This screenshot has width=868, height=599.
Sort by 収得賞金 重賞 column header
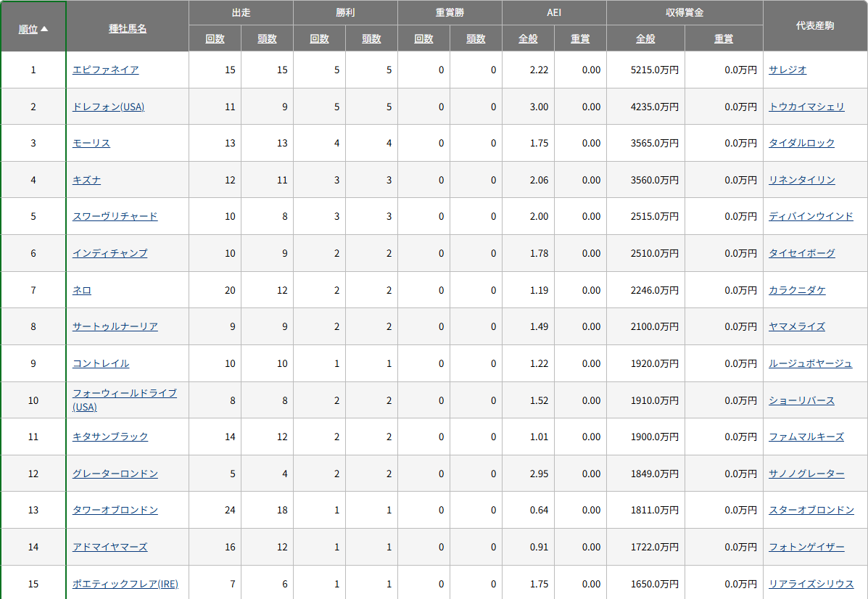724,38
